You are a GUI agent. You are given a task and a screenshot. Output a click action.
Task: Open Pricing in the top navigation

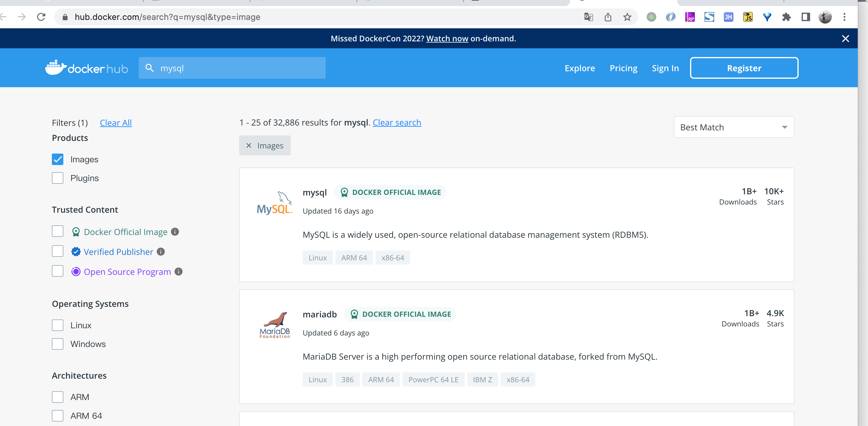pos(623,68)
